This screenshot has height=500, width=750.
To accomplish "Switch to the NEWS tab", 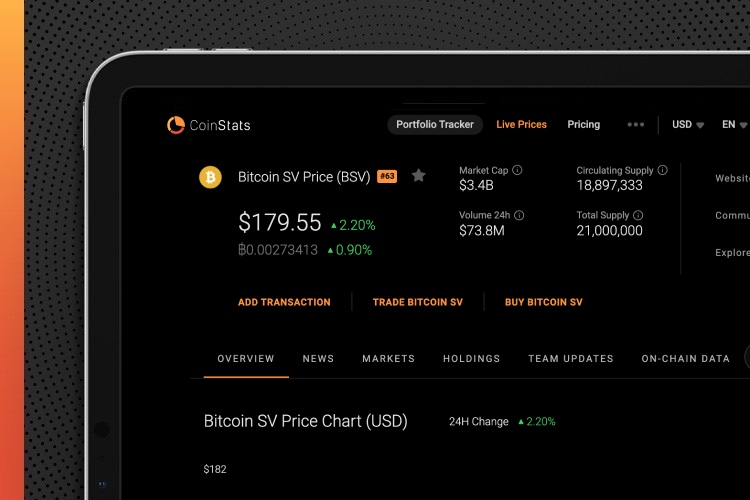I will (318, 359).
